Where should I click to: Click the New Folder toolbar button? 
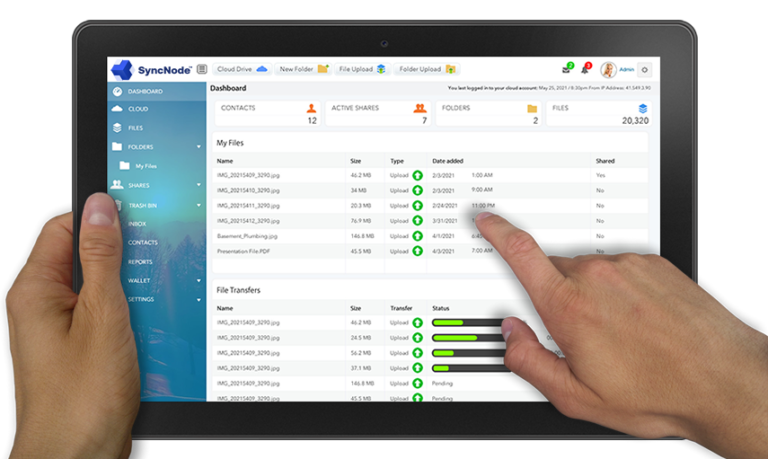pos(303,69)
